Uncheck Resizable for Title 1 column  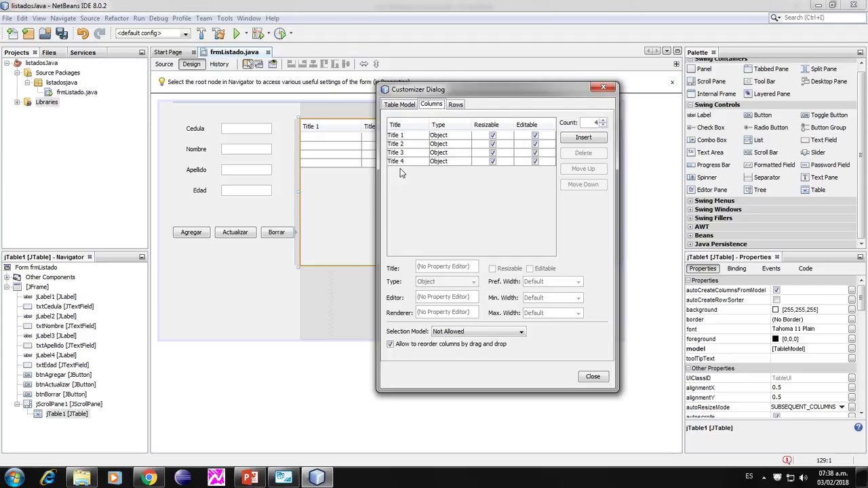[x=492, y=135]
